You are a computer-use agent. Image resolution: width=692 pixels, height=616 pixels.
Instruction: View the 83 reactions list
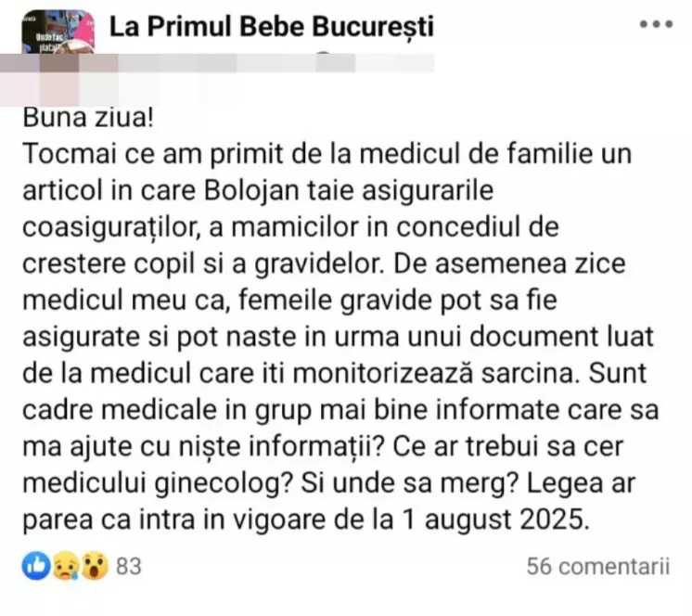pos(129,565)
